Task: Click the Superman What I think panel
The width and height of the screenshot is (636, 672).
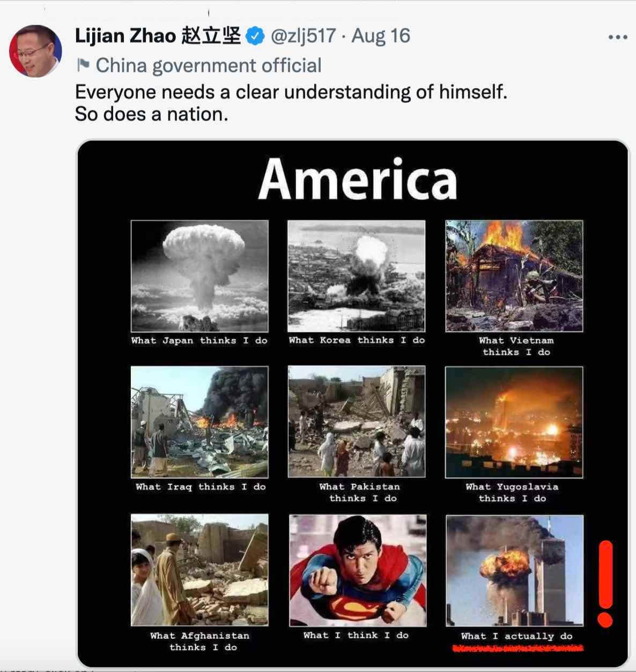Action: coord(358,571)
